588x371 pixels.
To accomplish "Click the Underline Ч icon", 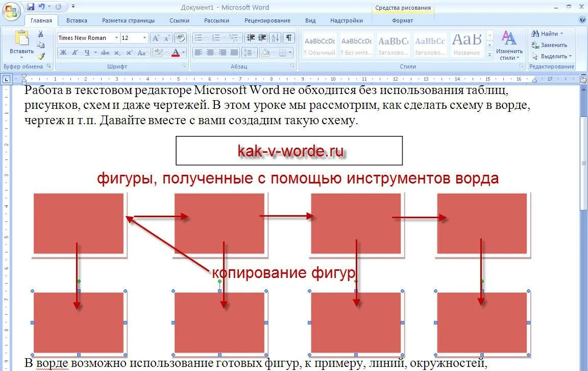I will click(x=87, y=53).
